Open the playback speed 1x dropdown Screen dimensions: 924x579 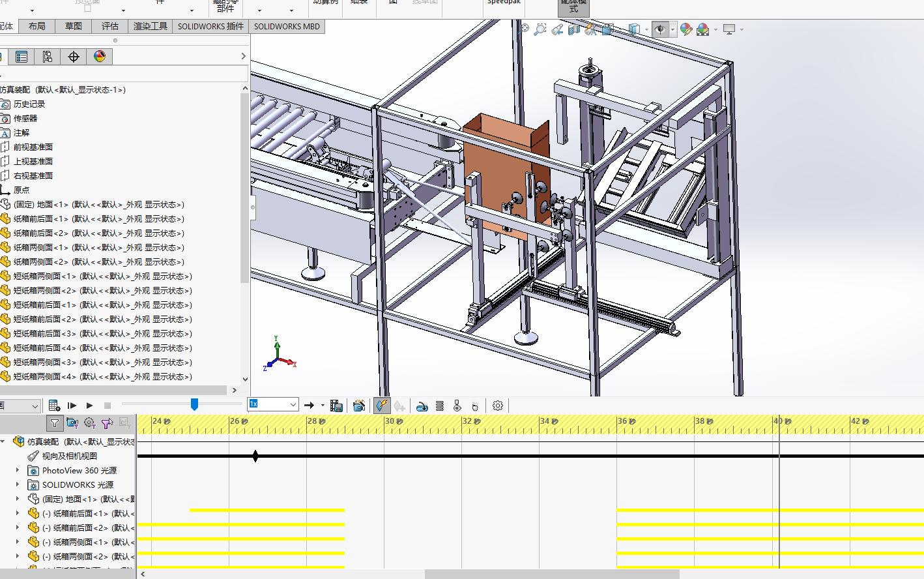coord(293,404)
